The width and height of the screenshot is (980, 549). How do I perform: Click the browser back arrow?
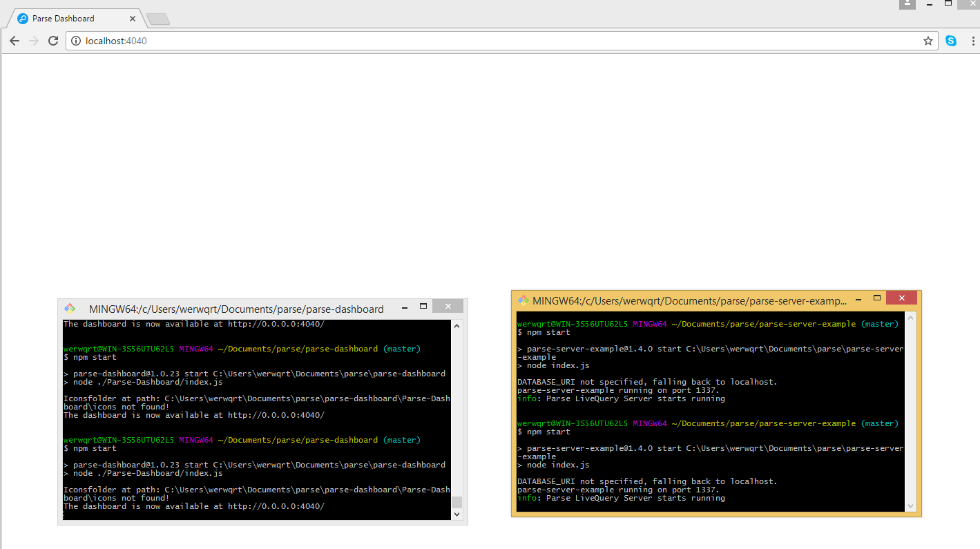14,41
